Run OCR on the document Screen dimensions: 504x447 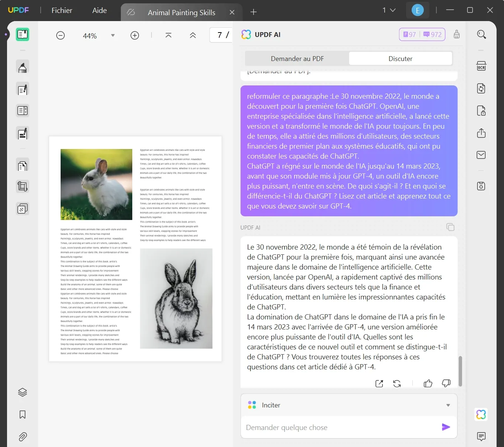(481, 66)
